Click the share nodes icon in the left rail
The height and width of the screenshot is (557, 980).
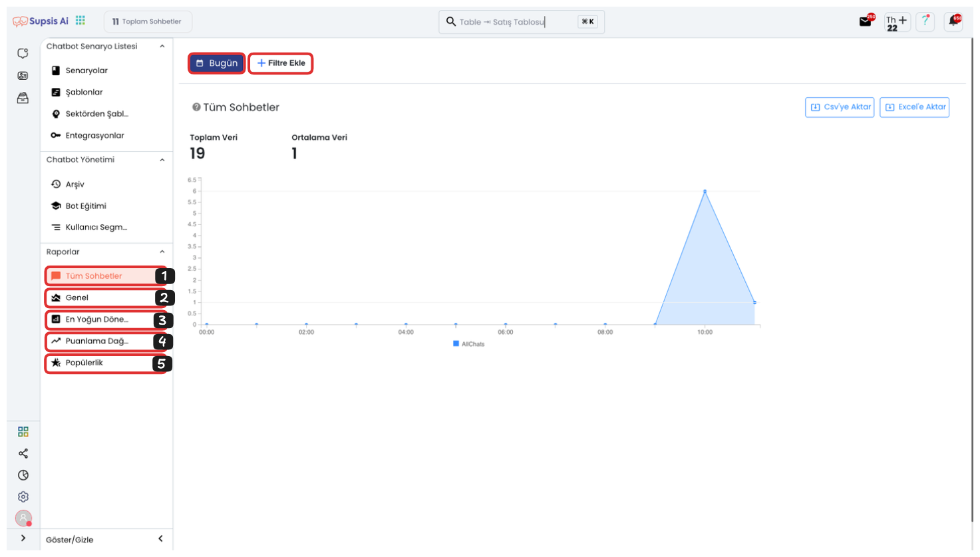coord(23,454)
